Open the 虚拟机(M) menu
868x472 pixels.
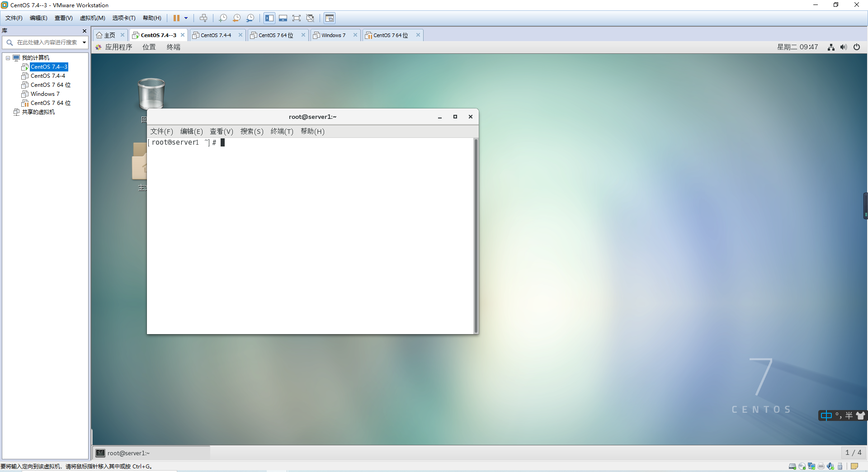(92, 18)
